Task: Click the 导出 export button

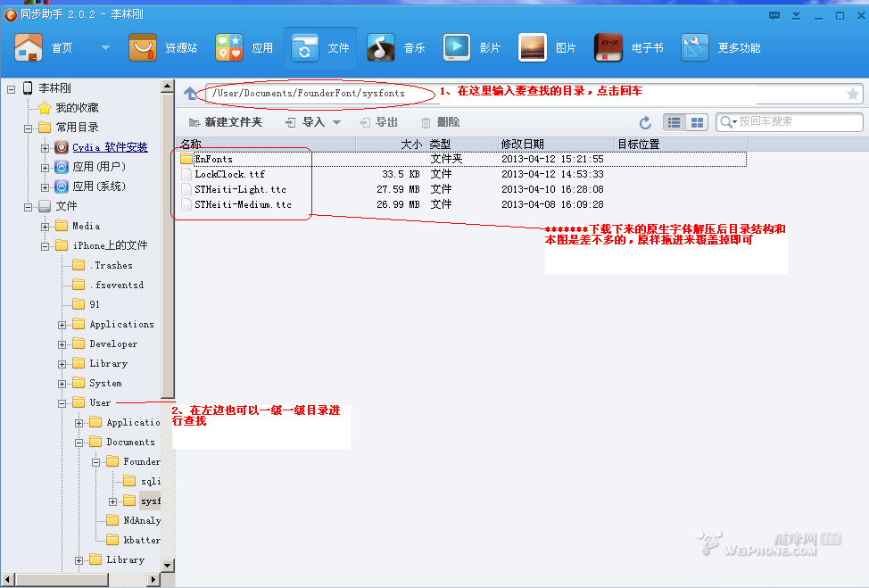Action: click(378, 122)
